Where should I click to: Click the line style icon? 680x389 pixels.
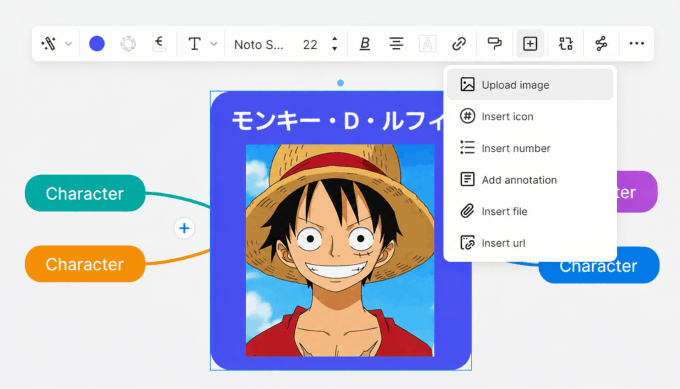point(159,43)
